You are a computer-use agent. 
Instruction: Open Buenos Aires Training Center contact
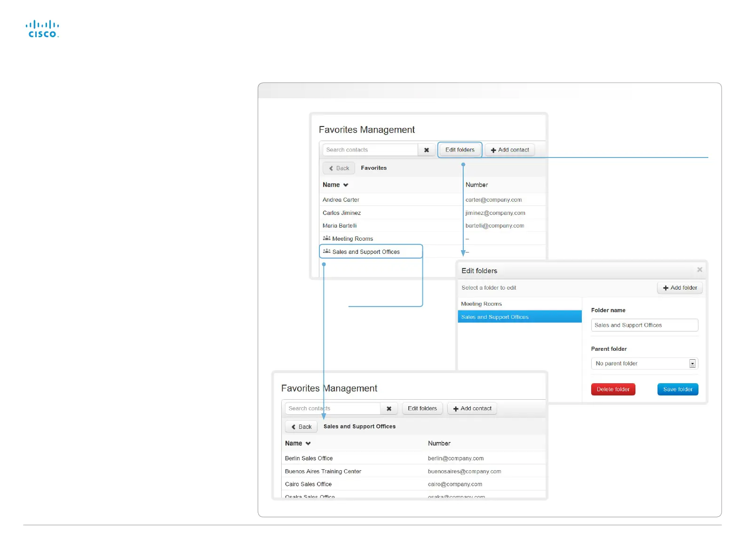323,472
